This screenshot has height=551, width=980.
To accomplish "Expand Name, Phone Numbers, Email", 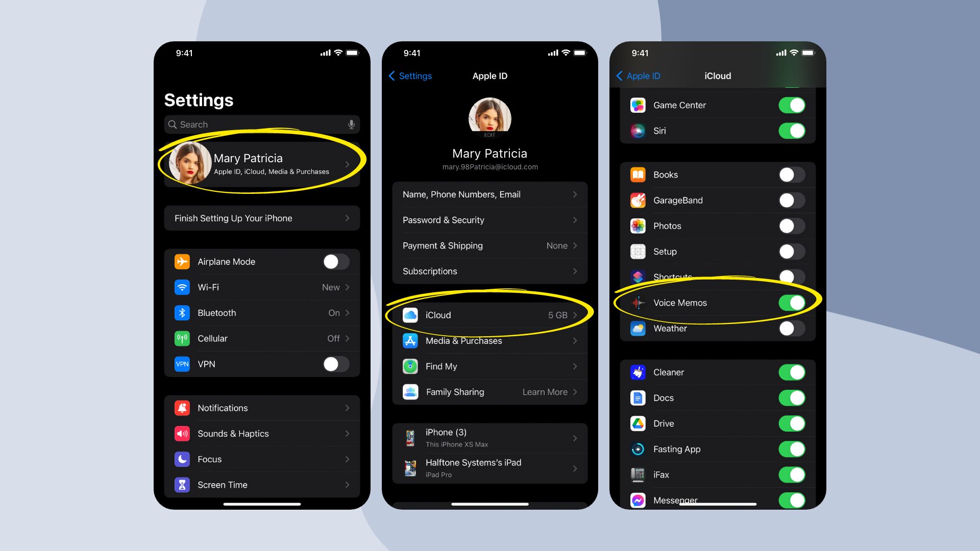I will click(489, 194).
